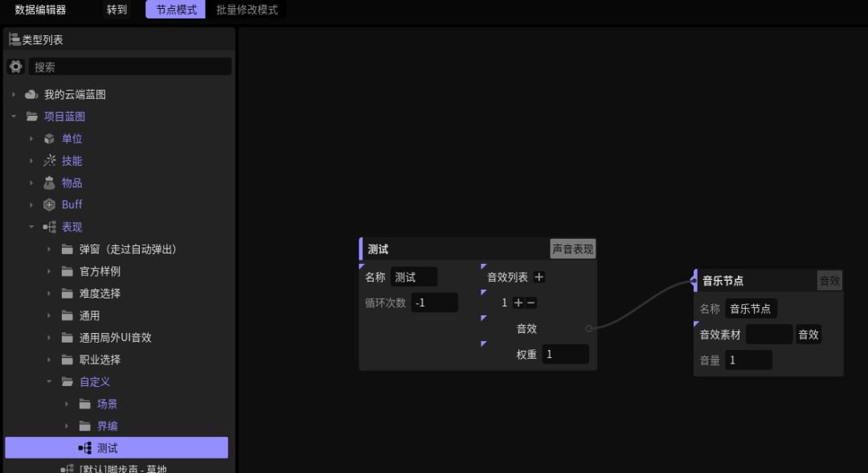Click the bag icon next to 物品
The width and height of the screenshot is (868, 473).
(x=49, y=183)
